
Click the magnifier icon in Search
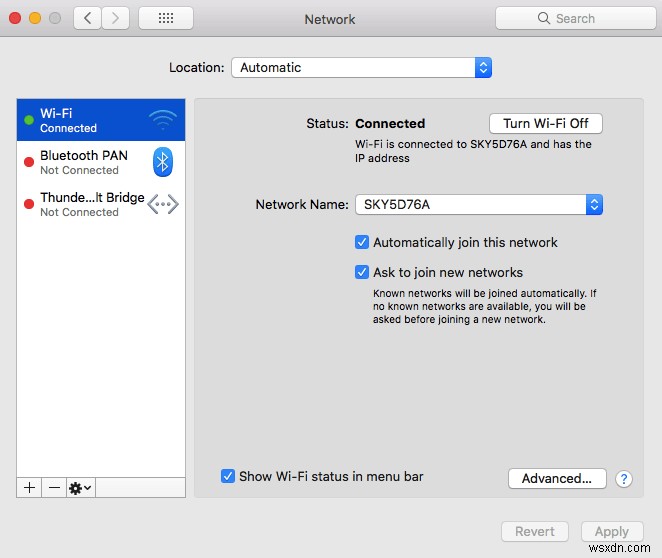(x=543, y=18)
